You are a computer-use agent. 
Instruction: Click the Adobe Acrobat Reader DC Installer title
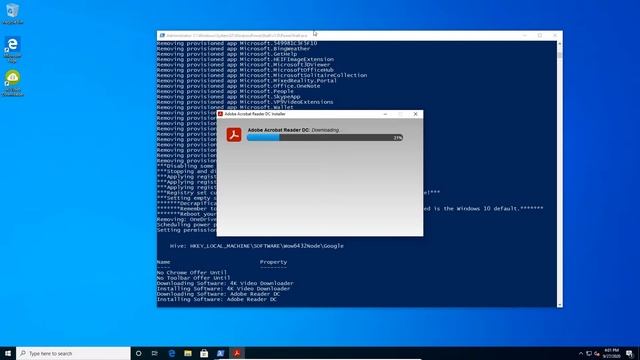[255, 114]
